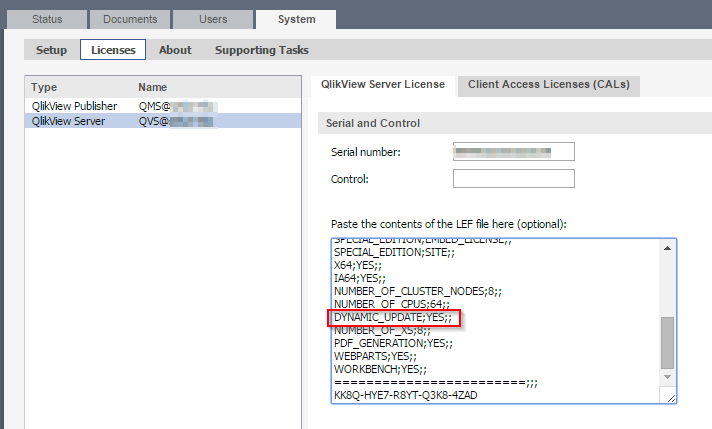Viewport: 712px width, 429px height.
Task: Open the About sub-tab
Action: [175, 50]
